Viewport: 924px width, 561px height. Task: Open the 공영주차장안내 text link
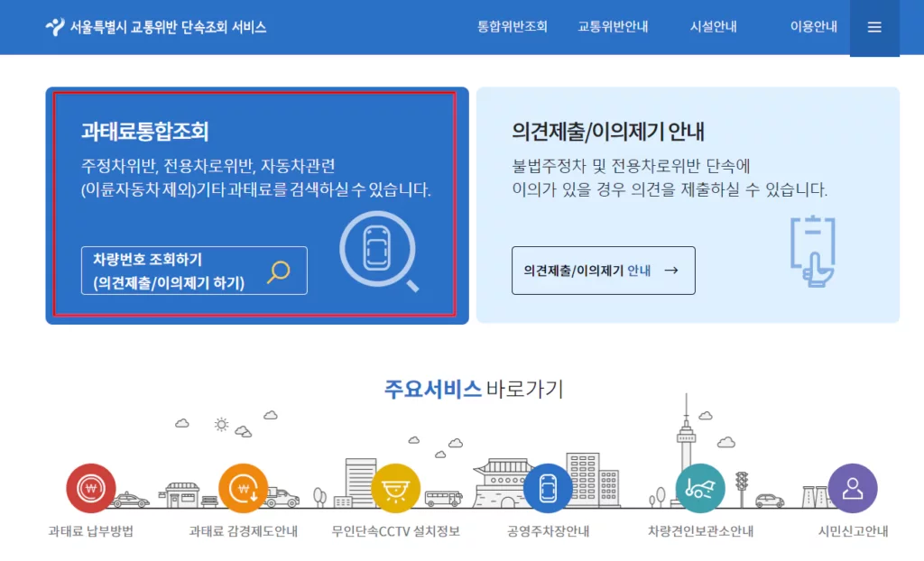point(548,531)
